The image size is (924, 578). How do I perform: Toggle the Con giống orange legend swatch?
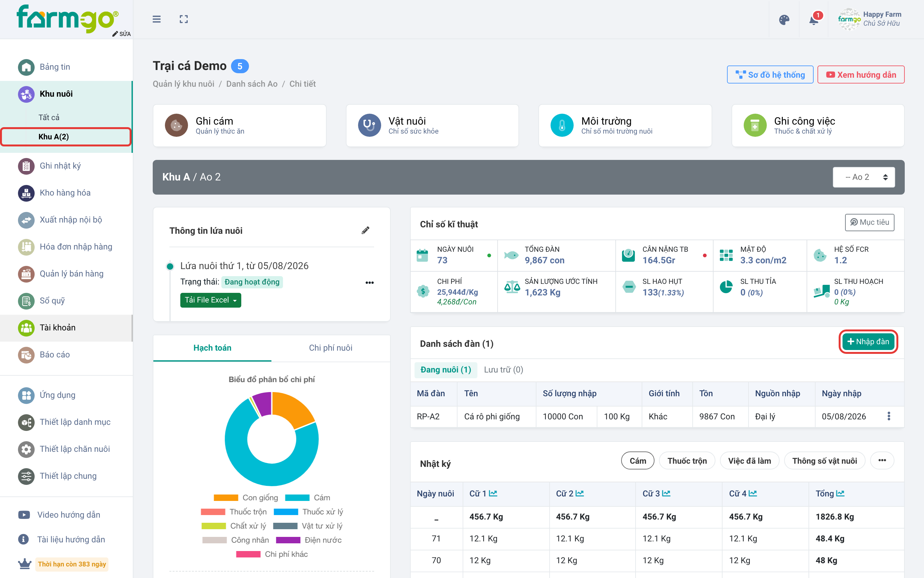226,497
